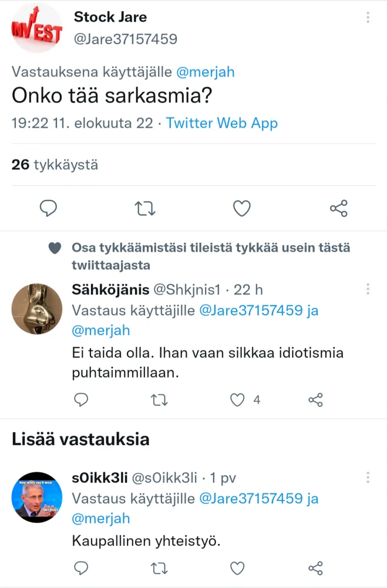Share s0ikk3li's reply
The image size is (387, 588).
tap(315, 568)
